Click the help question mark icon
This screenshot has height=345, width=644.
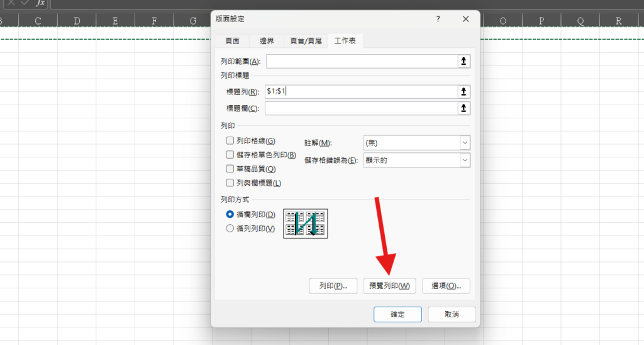(x=438, y=20)
